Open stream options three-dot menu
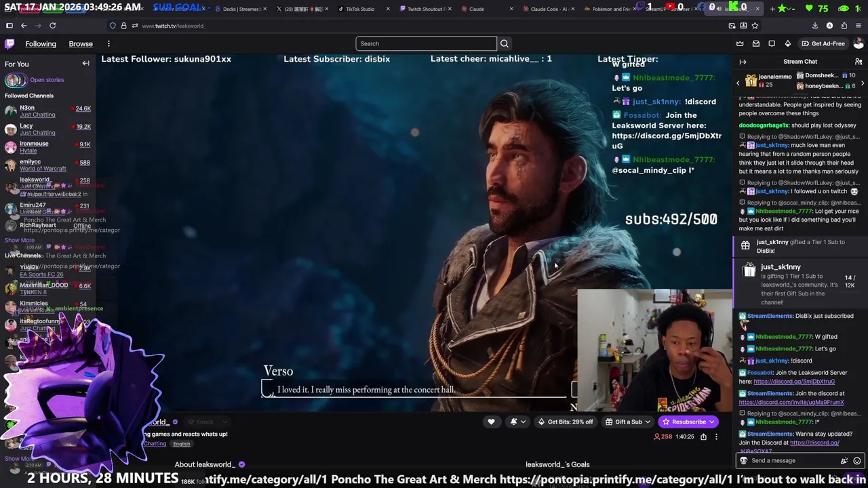The image size is (868, 488). [x=716, y=437]
